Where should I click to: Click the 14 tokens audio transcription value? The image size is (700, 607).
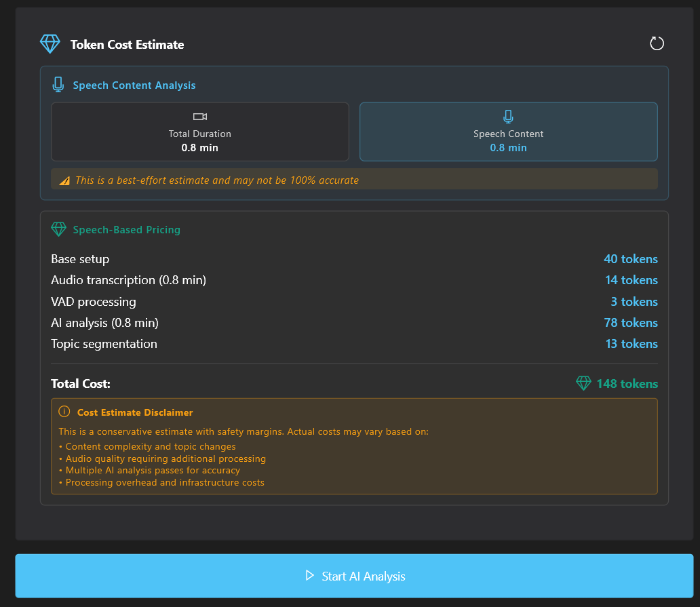pyautogui.click(x=631, y=280)
